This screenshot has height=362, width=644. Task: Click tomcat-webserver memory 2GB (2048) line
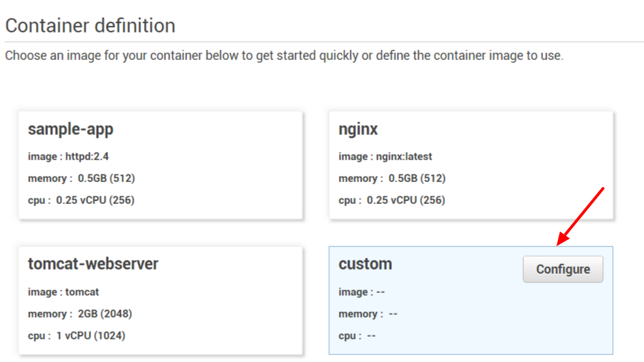coord(80,314)
